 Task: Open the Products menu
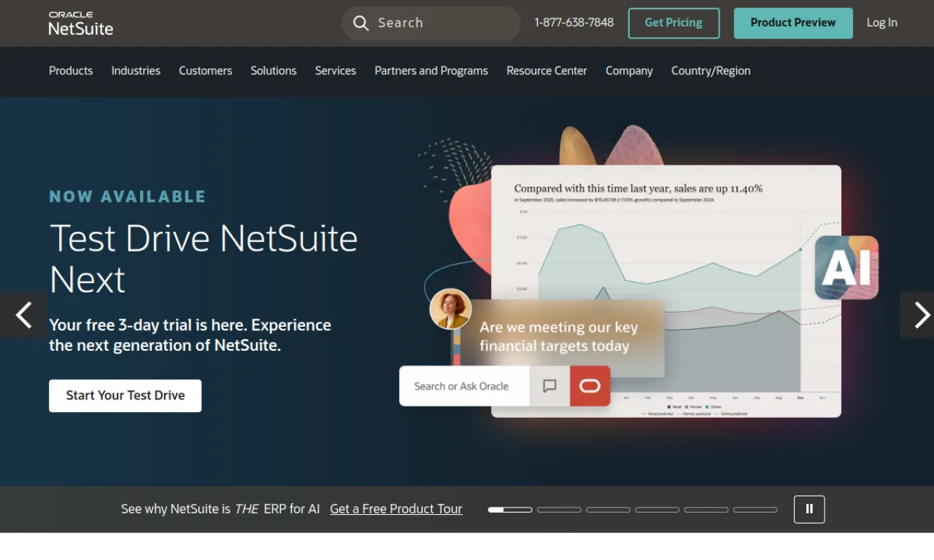[71, 71]
